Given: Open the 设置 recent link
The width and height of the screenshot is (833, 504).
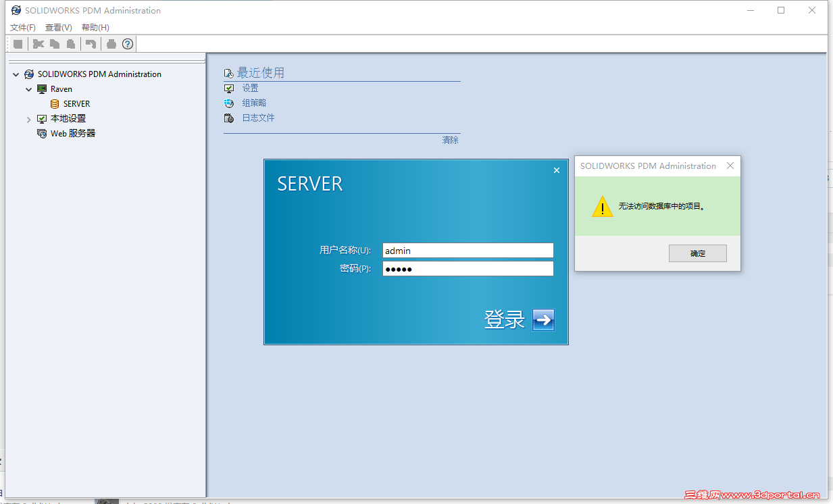Looking at the screenshot, I should [251, 89].
